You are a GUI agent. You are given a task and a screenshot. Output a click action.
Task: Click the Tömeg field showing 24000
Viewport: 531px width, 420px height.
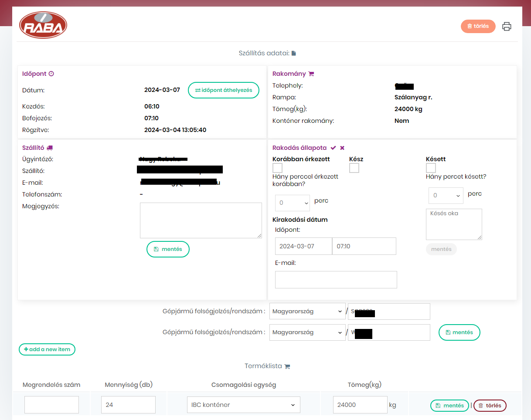pyautogui.click(x=360, y=405)
